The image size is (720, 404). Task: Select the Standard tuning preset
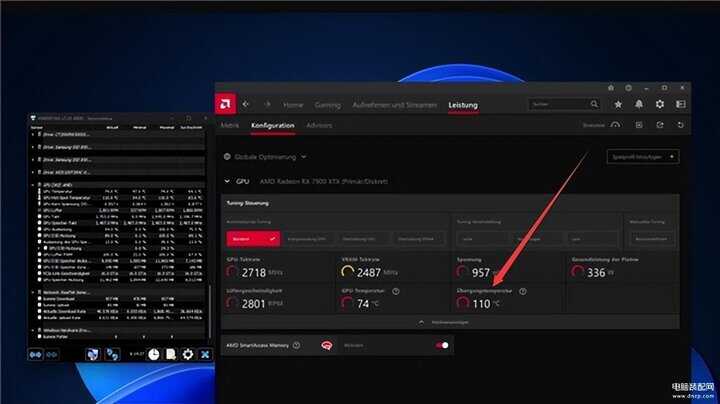(253, 239)
